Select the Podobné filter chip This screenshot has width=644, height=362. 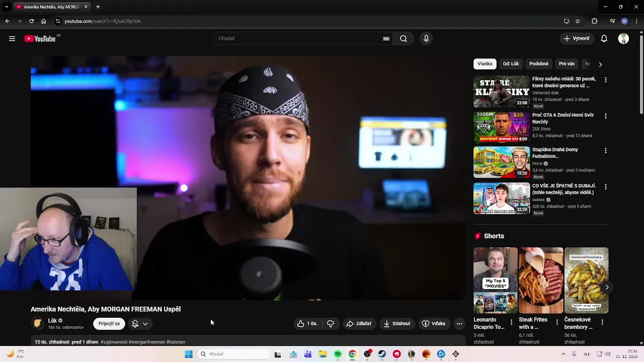click(x=539, y=64)
